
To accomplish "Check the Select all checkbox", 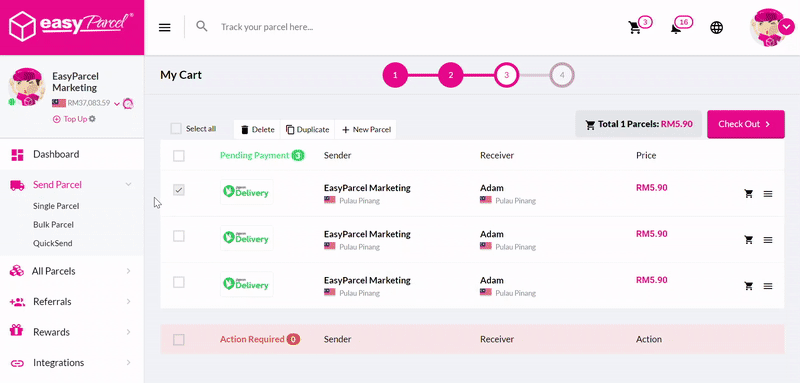I will pyautogui.click(x=176, y=129).
